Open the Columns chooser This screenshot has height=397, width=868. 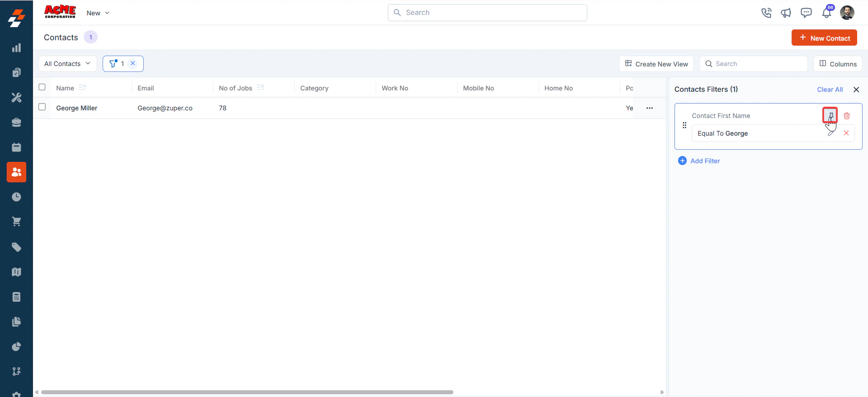coord(838,64)
